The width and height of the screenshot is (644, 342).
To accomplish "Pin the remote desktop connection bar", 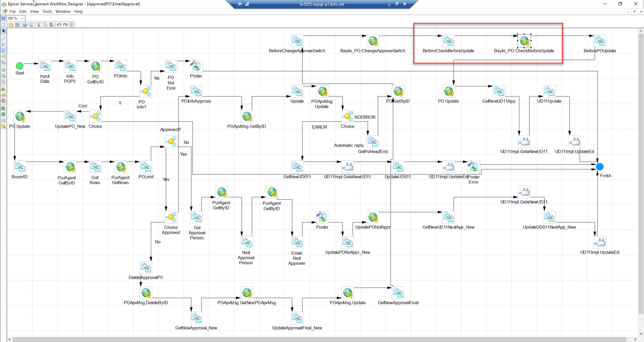I will 239,4.
